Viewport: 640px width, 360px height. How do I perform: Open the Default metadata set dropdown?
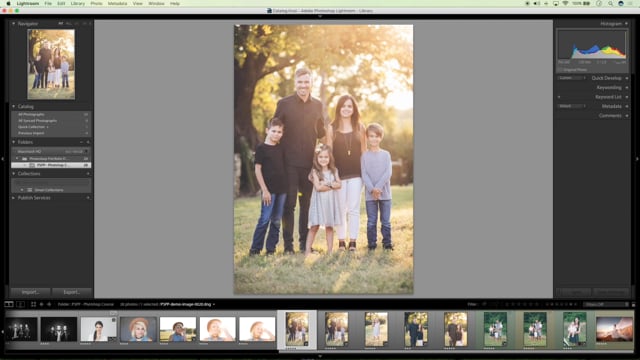point(571,106)
